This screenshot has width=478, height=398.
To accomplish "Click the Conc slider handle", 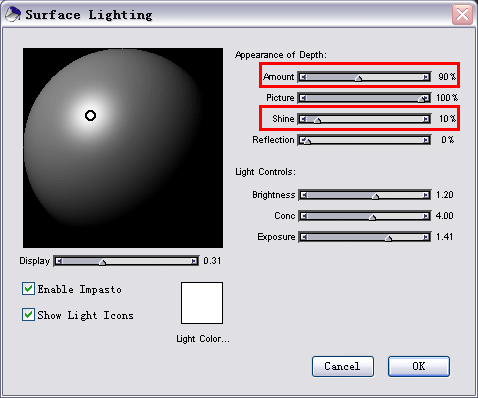I will (372, 217).
